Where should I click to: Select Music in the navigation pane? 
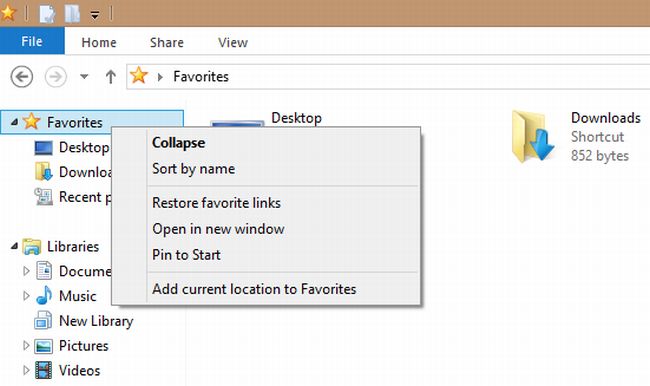pos(78,296)
